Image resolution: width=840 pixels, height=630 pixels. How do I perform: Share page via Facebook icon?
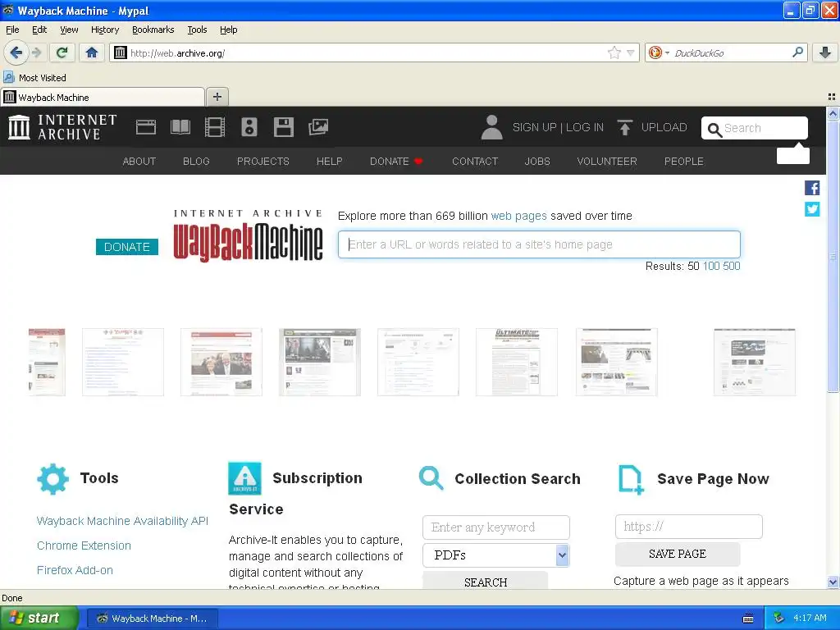(812, 188)
